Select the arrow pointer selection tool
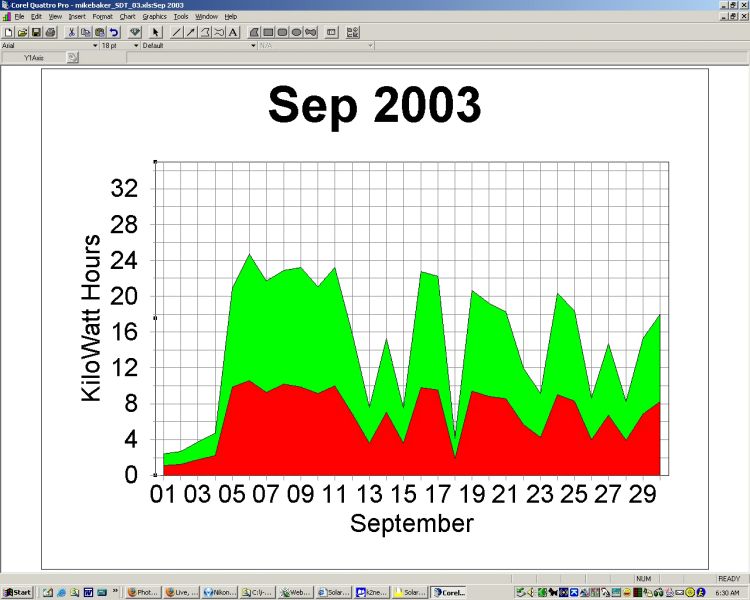The image size is (750, 600). pyautogui.click(x=156, y=32)
